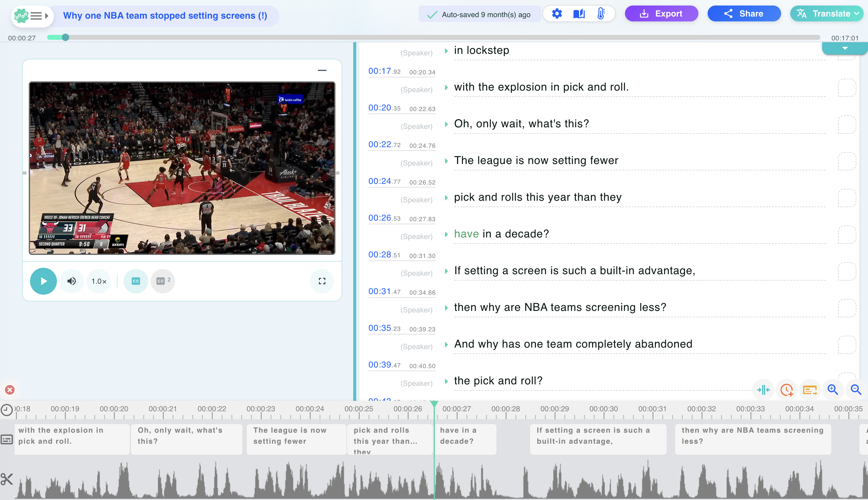Open the dictionary book icon
The height and width of the screenshot is (500, 868).
point(579,14)
